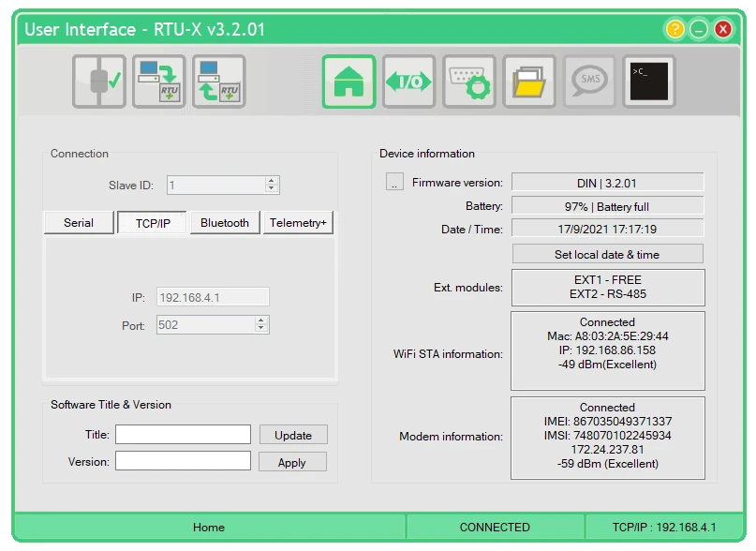Screen dimensions: 756x551
Task: Click the WiFi 'IP: 192.168.86.158' text
Action: (607, 350)
